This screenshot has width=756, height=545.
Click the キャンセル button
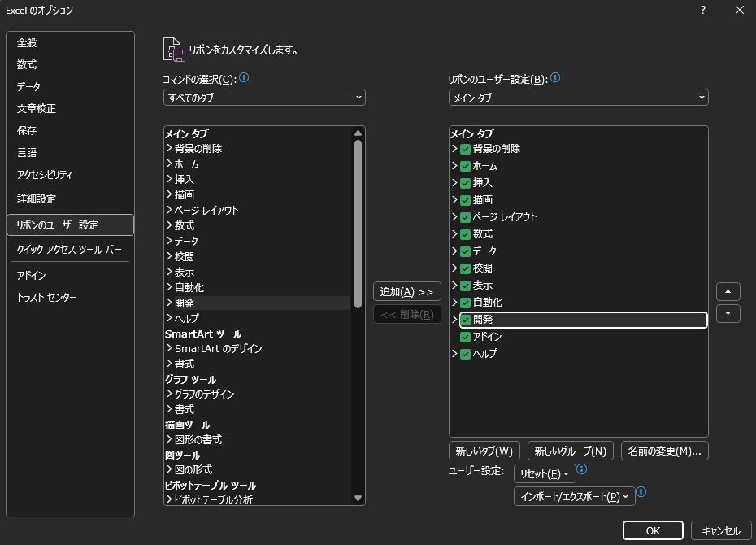click(x=721, y=530)
